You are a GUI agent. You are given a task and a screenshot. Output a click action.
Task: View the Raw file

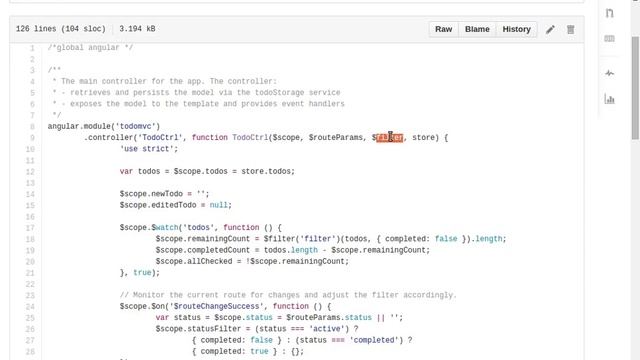click(444, 29)
